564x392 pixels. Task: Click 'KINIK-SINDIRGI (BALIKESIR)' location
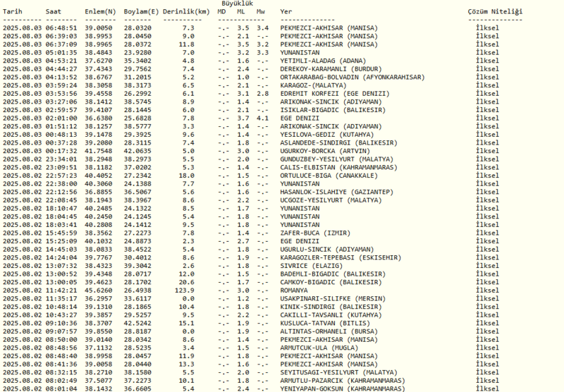[x=331, y=307]
